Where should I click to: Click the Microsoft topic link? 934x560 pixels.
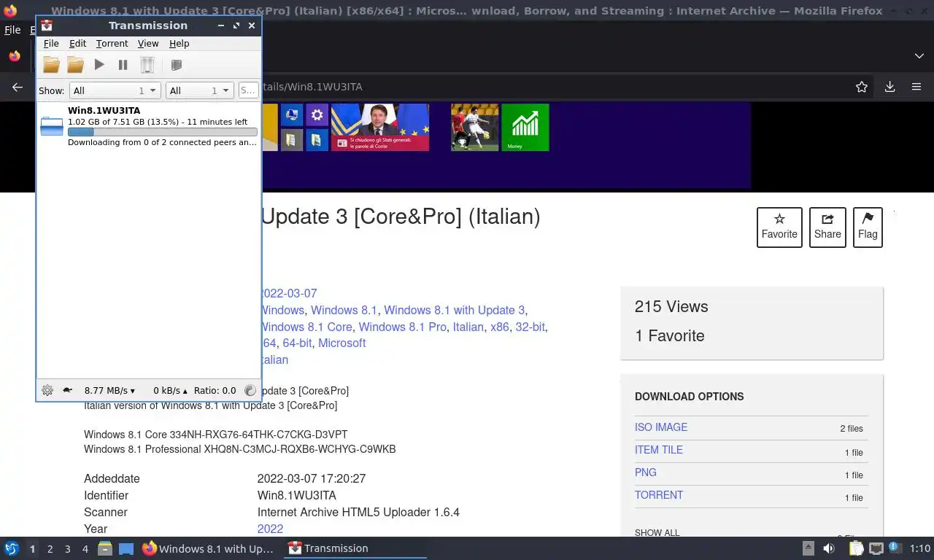click(x=341, y=343)
